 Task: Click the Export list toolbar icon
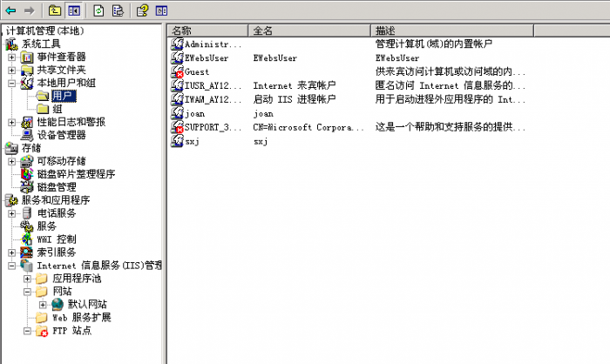[x=116, y=10]
